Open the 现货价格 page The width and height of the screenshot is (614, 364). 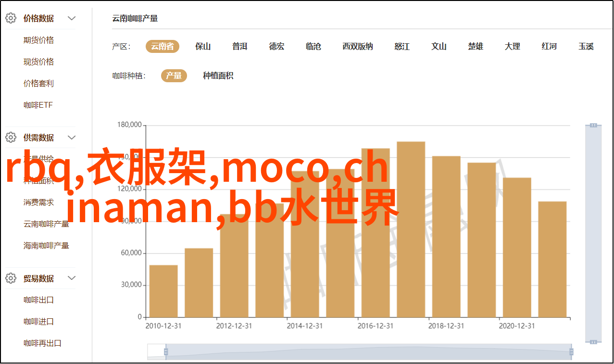[38, 62]
